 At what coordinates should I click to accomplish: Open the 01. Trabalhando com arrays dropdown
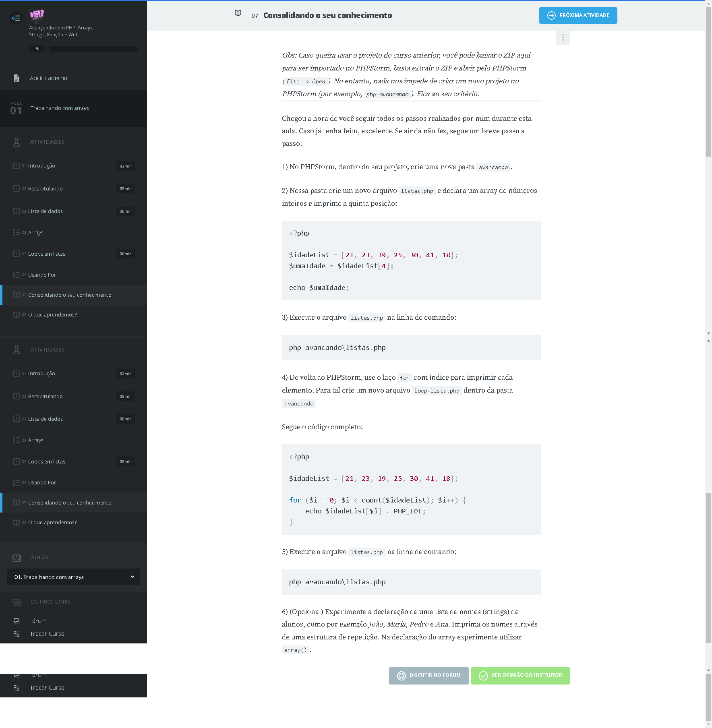73,577
